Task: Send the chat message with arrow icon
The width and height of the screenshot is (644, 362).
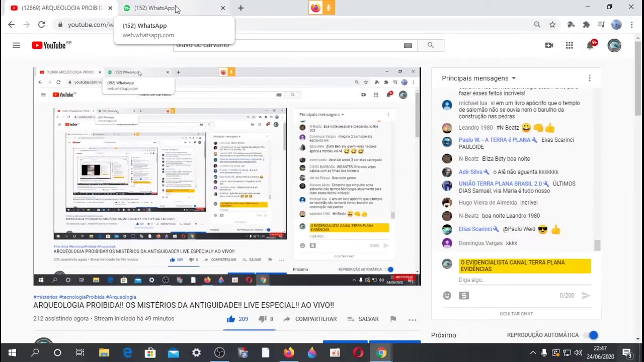Action: [586, 296]
